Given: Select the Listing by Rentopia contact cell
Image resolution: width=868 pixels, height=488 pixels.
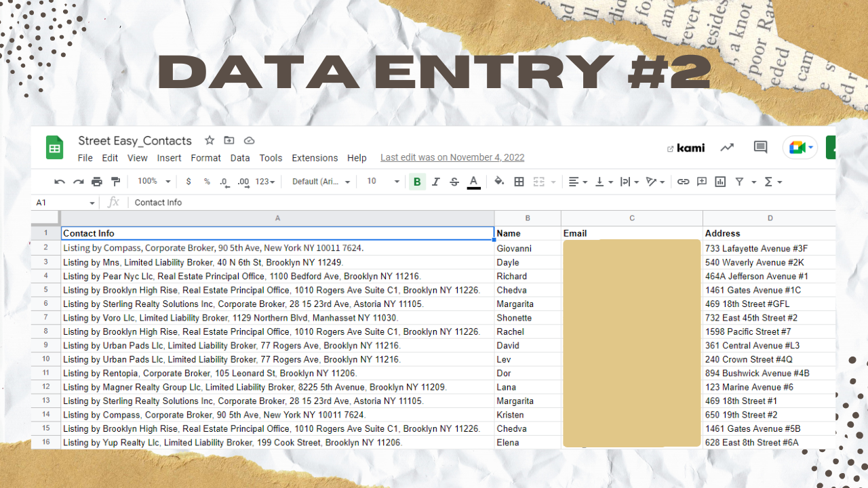Looking at the screenshot, I should 277,373.
